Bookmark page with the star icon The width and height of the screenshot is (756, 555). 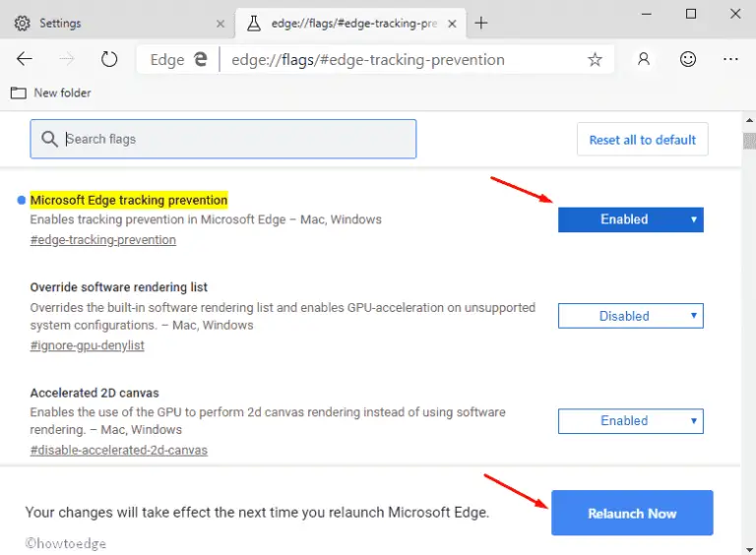[595, 59]
